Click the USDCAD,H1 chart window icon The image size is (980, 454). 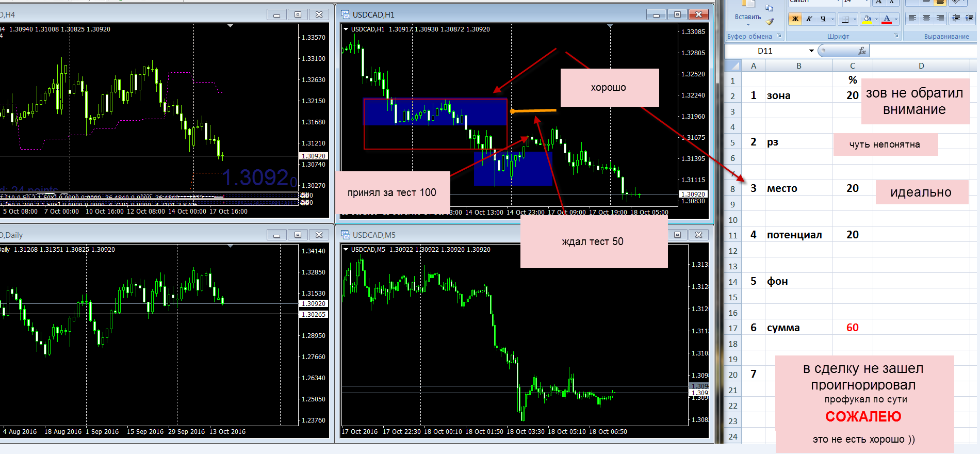click(x=345, y=14)
